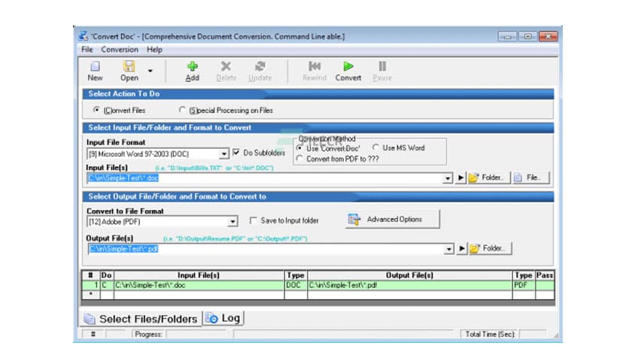
Task: Click the Pause toolbar icon
Action: point(382,66)
